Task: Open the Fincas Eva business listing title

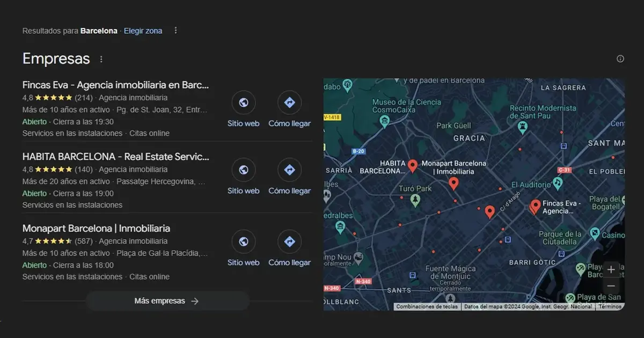Action: pyautogui.click(x=115, y=85)
